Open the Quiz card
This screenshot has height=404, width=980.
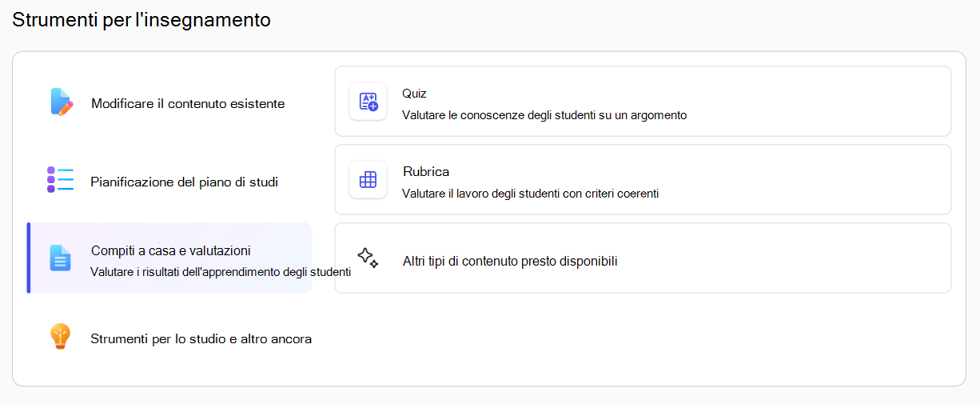pyautogui.click(x=643, y=102)
